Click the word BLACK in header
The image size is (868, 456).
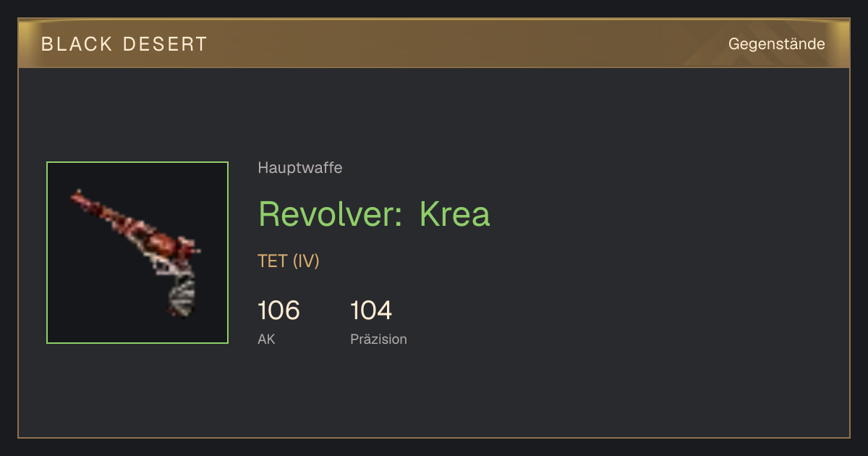point(77,44)
